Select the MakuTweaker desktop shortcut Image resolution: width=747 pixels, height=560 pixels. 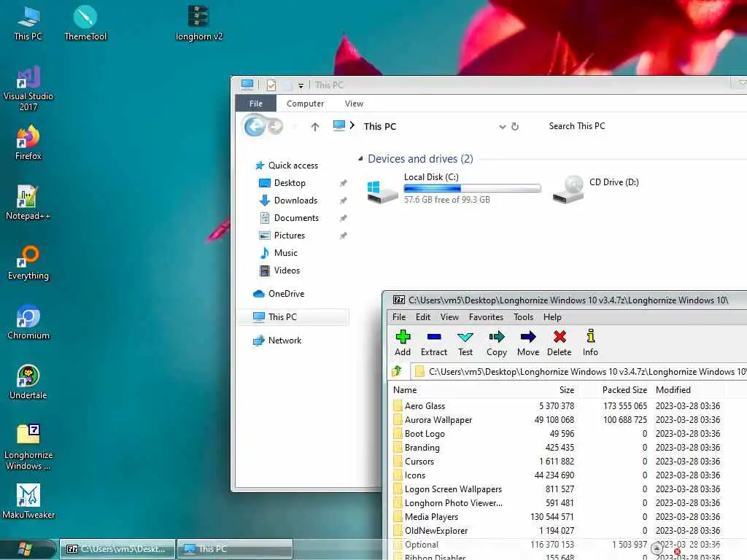point(28,502)
